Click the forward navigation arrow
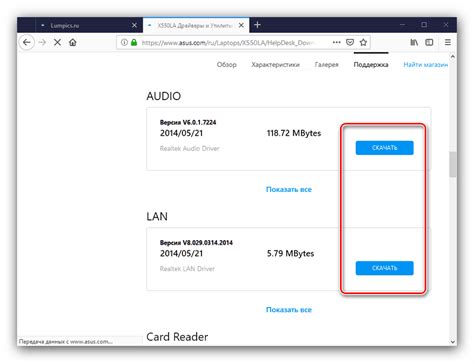Image resolution: width=474 pixels, height=363 pixels. click(42, 42)
